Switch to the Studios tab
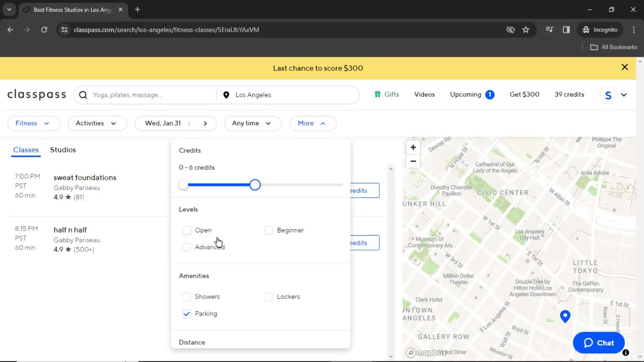Screen dimensions: 644x362 (x=63, y=150)
